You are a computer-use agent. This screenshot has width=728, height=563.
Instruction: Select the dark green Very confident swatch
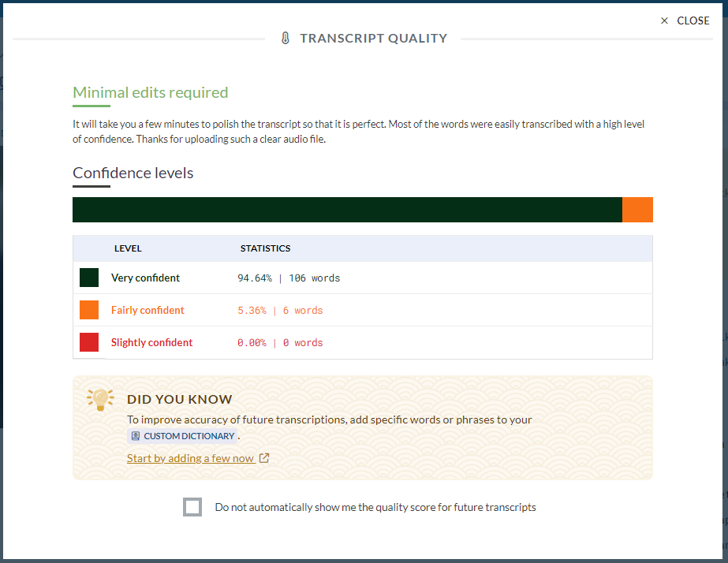click(89, 278)
